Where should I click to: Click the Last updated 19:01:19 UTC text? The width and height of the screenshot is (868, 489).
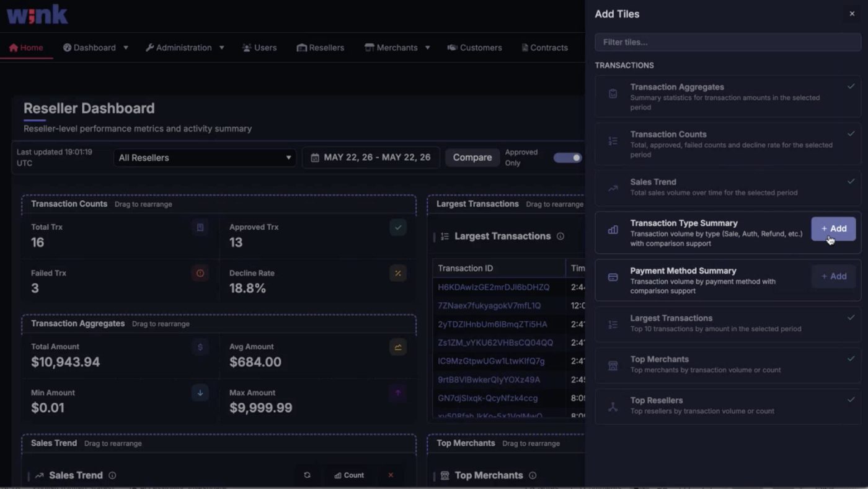[55, 158]
